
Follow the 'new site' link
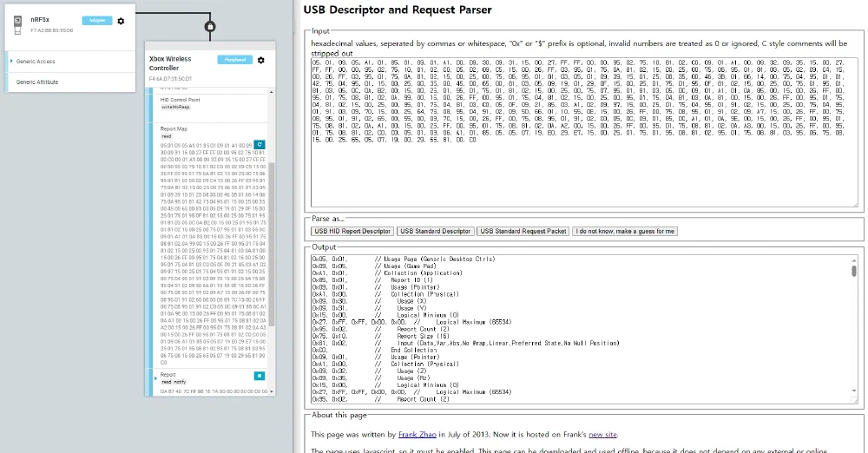[602, 433]
